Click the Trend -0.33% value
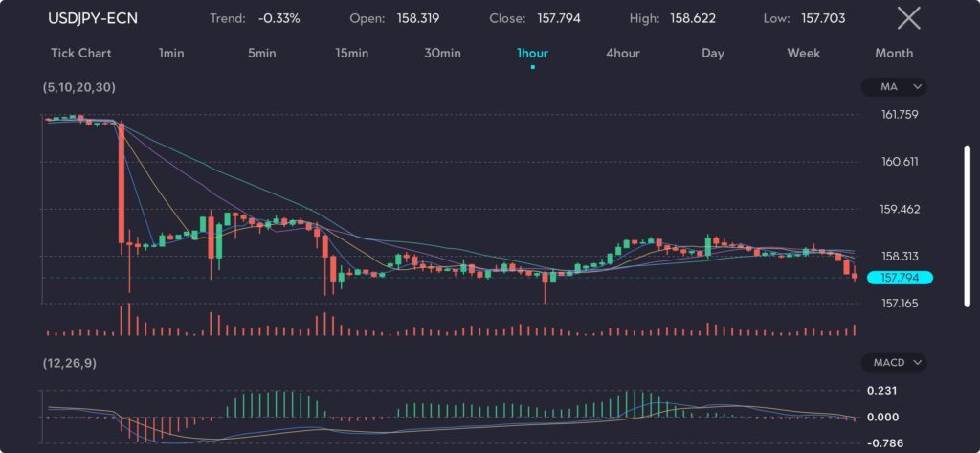The image size is (980, 453). 278,18
